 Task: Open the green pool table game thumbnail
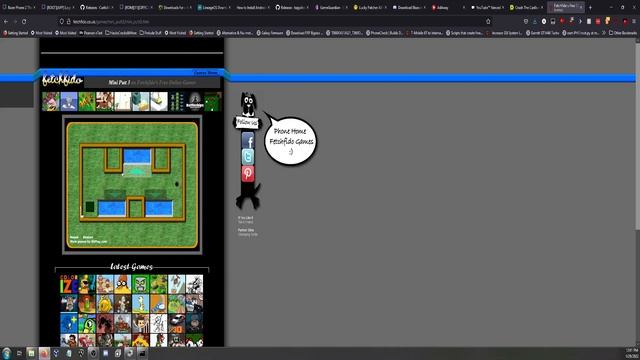tap(213, 102)
